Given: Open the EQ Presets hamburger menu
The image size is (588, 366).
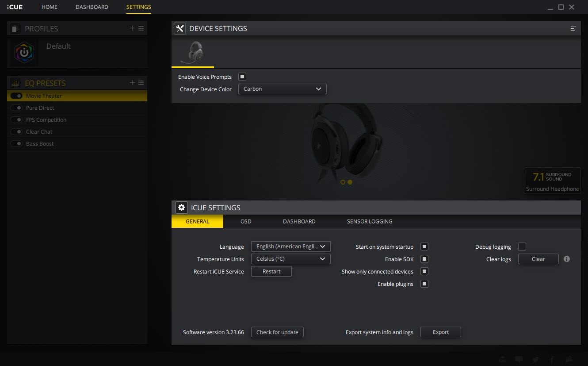Looking at the screenshot, I should click(141, 83).
